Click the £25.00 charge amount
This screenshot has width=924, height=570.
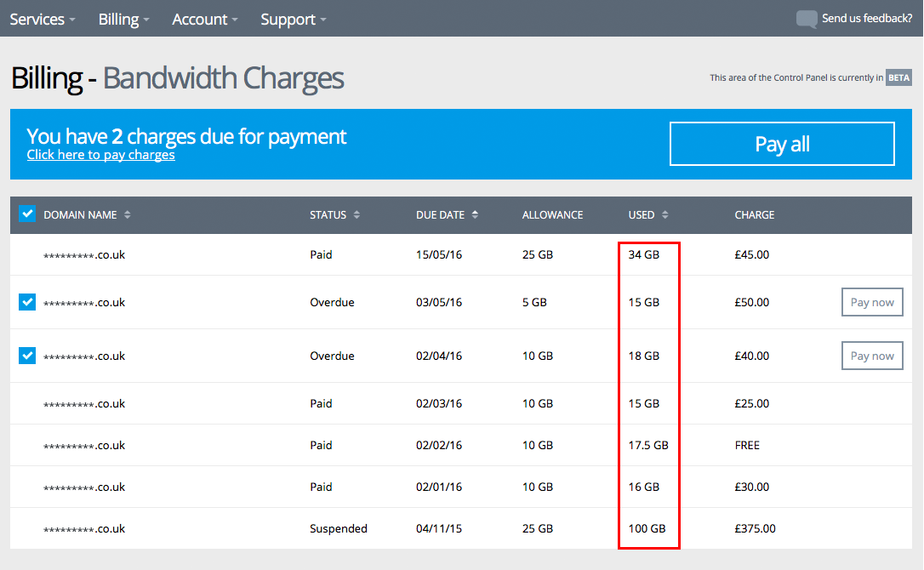coord(752,404)
